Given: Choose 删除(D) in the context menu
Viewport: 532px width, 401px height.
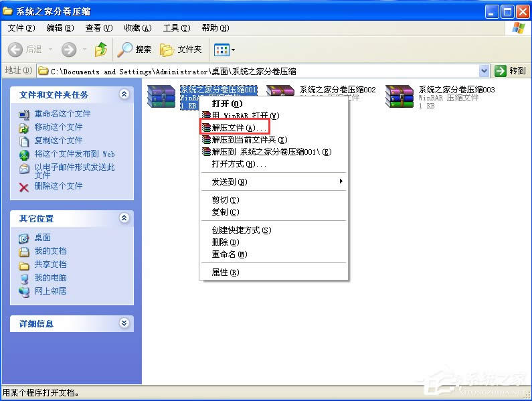Looking at the screenshot, I should click(x=274, y=242).
